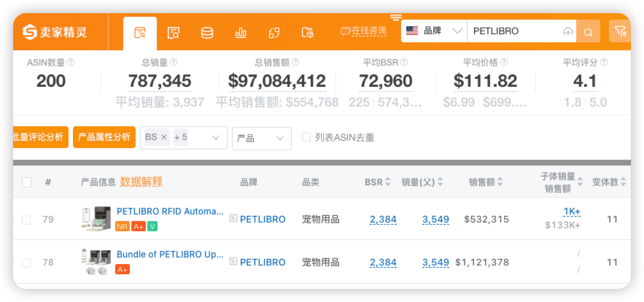
Task: Click the help icon beside ASIN数量
Action: 71,63
